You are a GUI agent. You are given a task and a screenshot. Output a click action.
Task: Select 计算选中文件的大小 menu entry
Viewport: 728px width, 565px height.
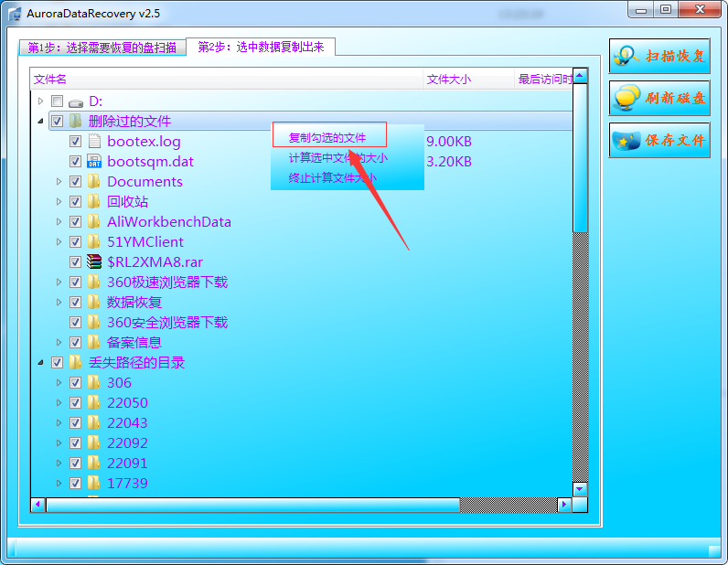point(337,158)
